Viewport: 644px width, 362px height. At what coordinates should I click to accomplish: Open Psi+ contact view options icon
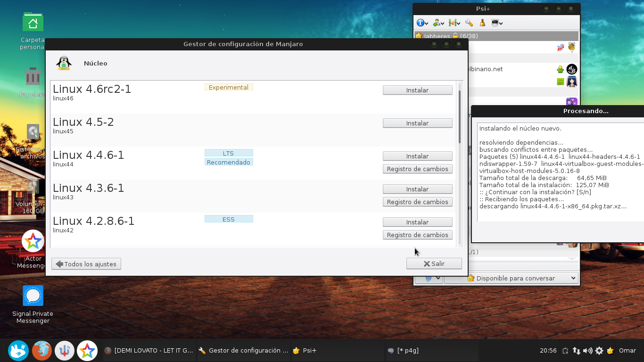[x=454, y=23]
